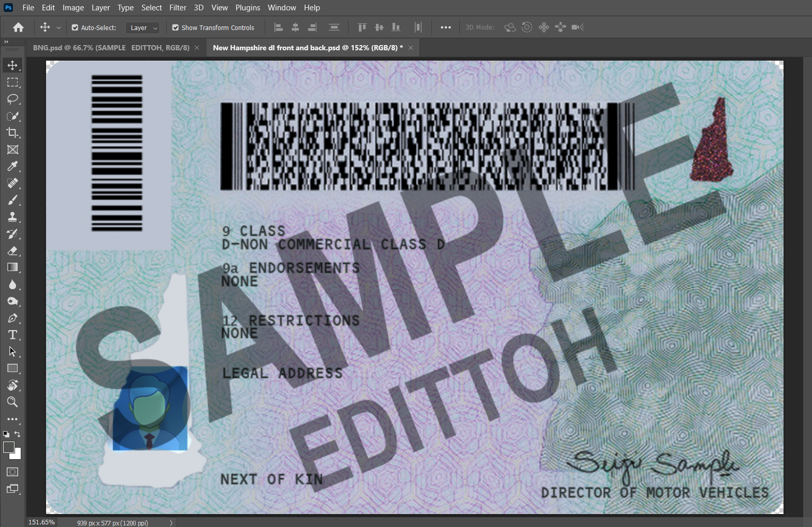Select the Quick Selection tool
812x527 pixels.
coord(12,116)
